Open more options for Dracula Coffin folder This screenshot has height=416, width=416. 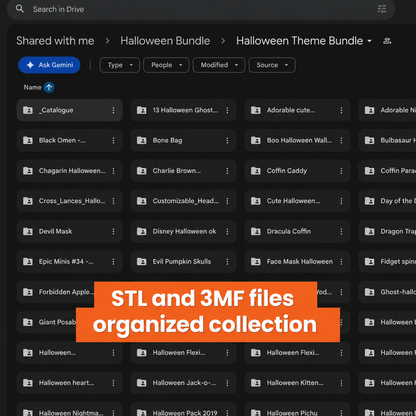pos(341,231)
